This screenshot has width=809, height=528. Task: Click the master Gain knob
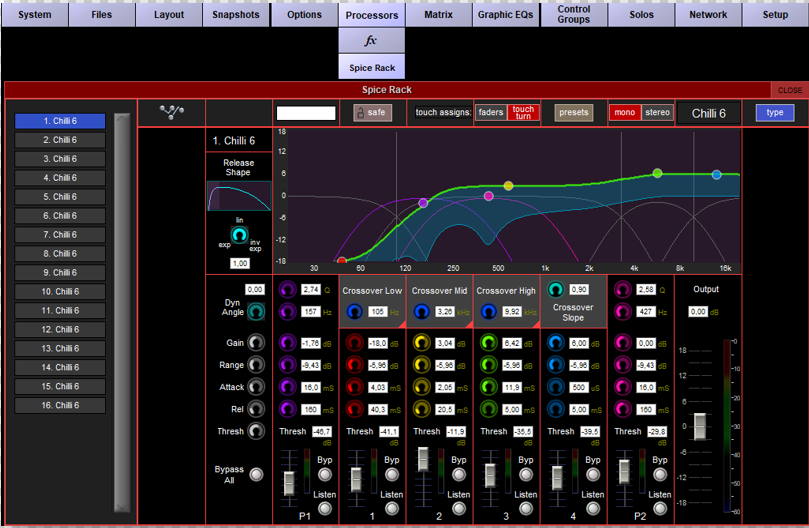[x=256, y=343]
